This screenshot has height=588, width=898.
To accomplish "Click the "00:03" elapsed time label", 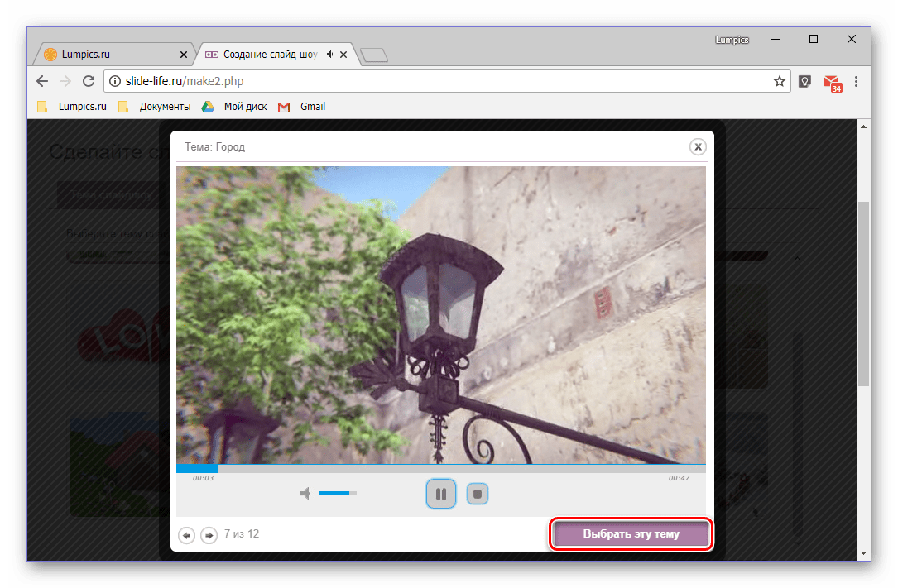I will tap(203, 478).
